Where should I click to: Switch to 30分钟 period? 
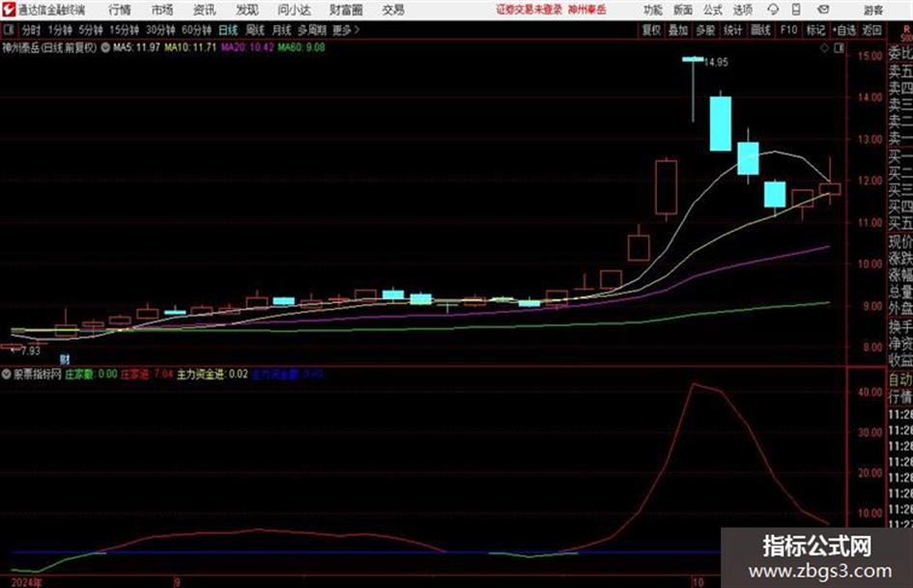tap(160, 30)
